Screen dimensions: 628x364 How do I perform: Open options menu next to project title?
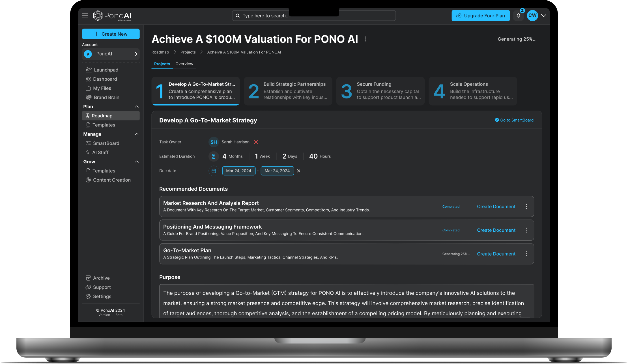point(365,39)
